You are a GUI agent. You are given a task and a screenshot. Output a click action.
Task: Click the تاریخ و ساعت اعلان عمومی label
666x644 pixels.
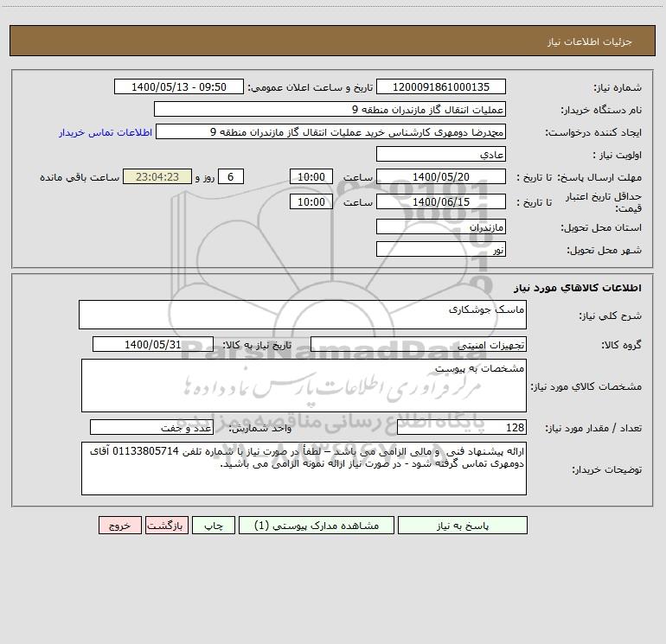pos(311,87)
